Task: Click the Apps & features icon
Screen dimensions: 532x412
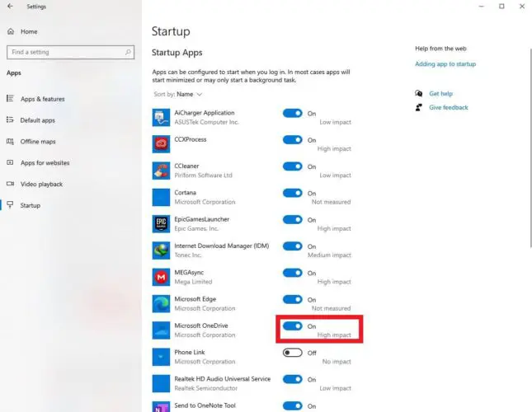Action: tap(10, 99)
